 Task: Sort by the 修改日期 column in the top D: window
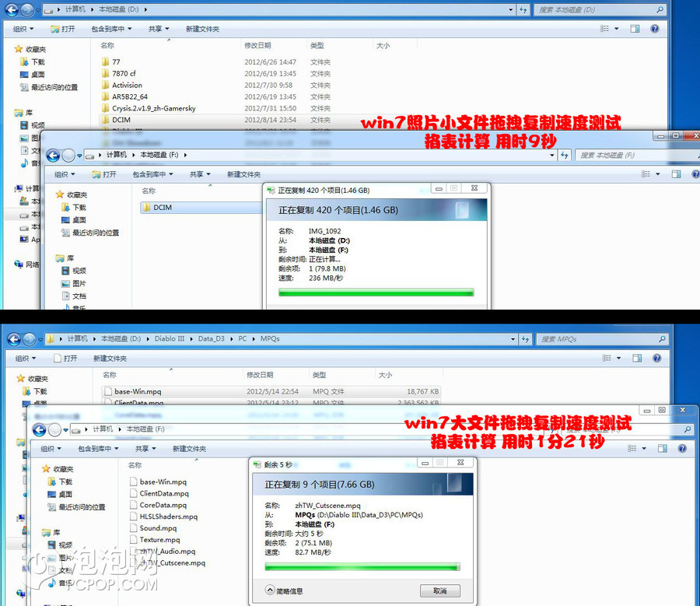[257, 46]
